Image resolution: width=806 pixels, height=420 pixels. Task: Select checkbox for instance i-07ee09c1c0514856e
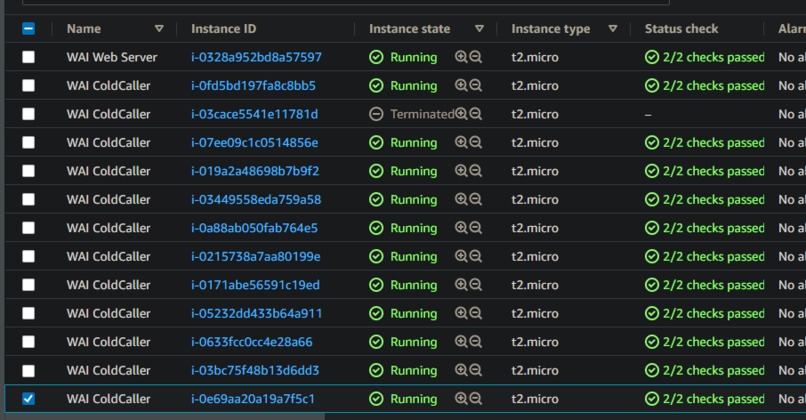coord(28,142)
